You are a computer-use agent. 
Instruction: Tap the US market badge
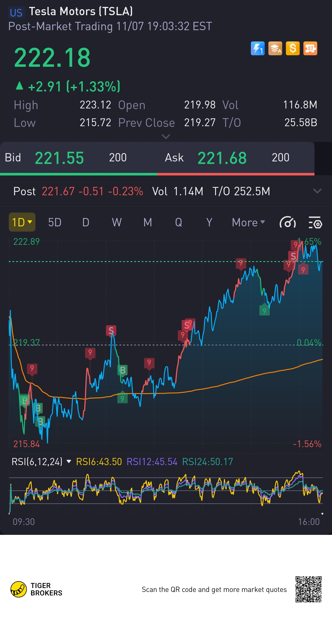(16, 12)
